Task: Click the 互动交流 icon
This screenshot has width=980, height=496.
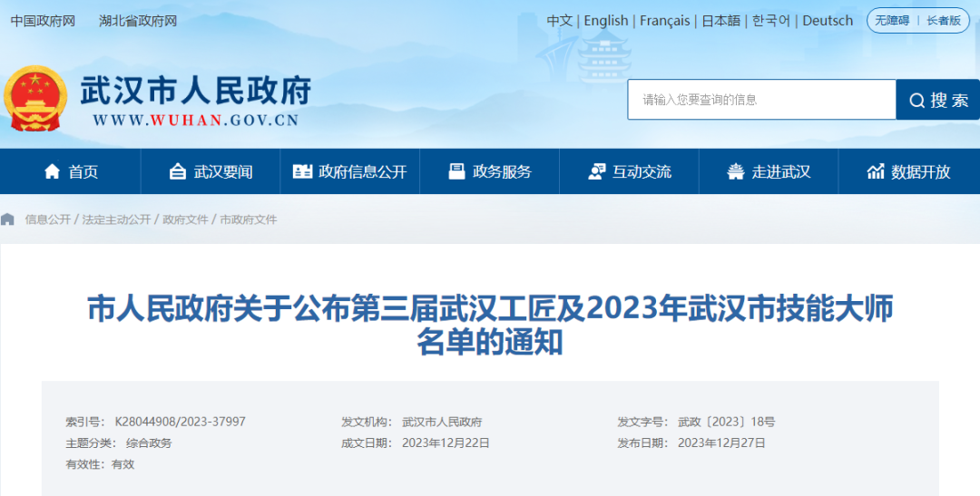Action: pyautogui.click(x=596, y=171)
